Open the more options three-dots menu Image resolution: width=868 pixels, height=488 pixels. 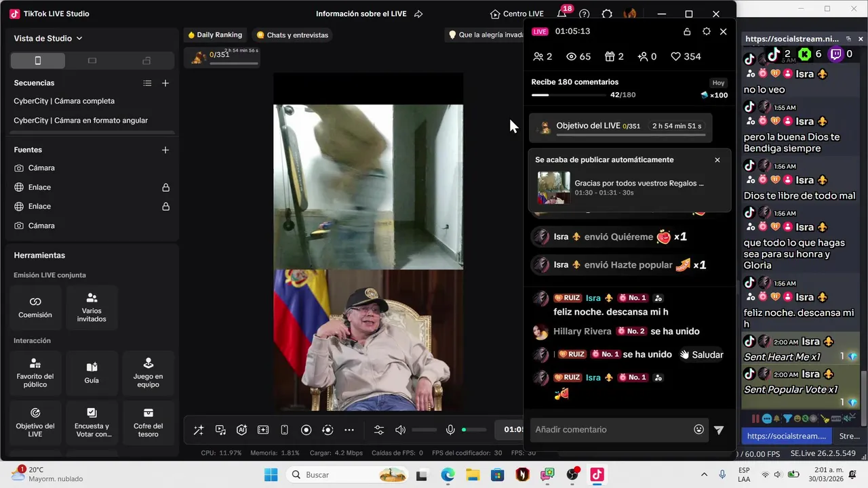click(349, 430)
